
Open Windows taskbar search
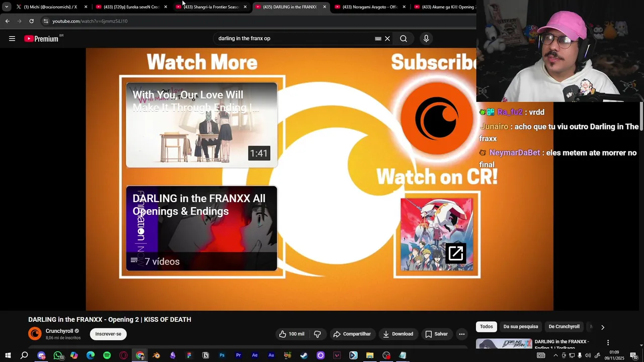[24, 355]
